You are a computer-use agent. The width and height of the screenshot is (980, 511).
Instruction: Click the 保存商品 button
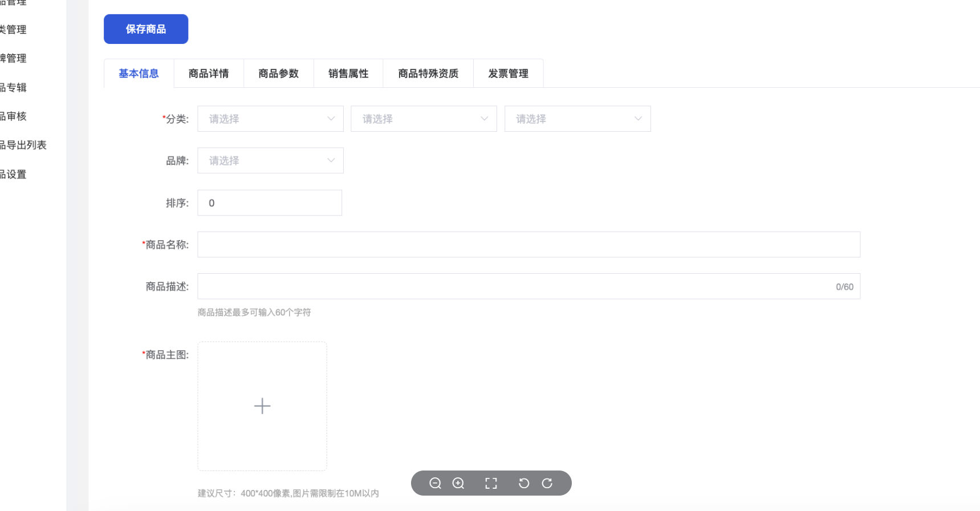pos(146,29)
